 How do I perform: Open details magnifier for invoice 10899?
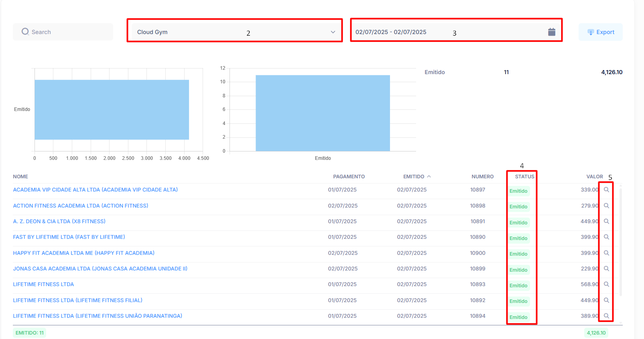pos(606,268)
